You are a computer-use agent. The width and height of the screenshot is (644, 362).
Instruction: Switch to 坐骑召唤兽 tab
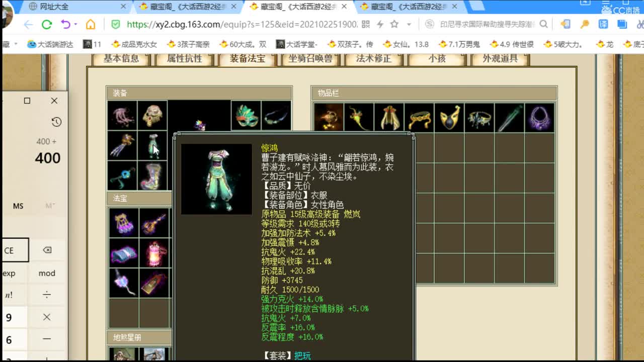tap(310, 58)
